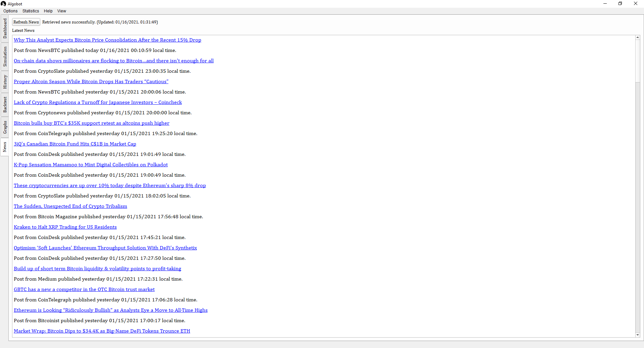Click the Algobot app icon in title bar
644x348 pixels.
[3, 4]
